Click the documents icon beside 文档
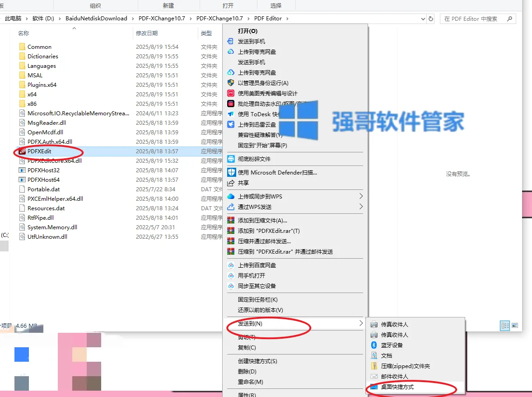This screenshot has width=532, height=397. point(374,355)
